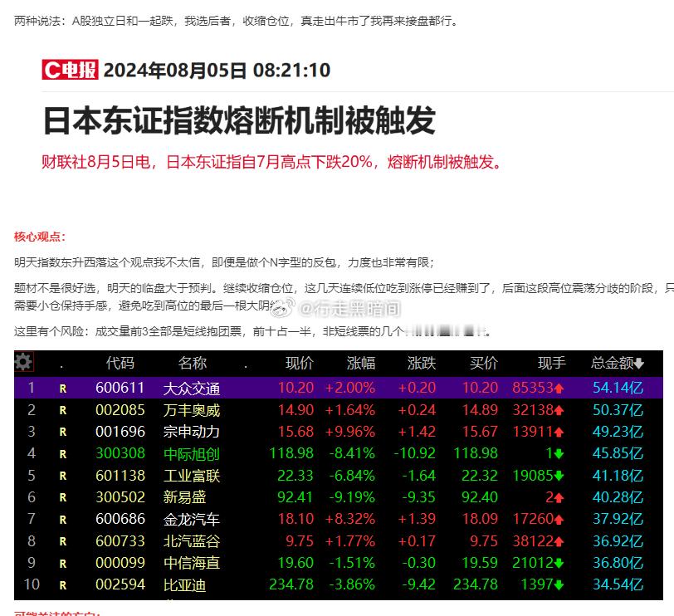Screen dimensions: 674x616
Task: Select stock name 宗申动力
Action: click(192, 432)
